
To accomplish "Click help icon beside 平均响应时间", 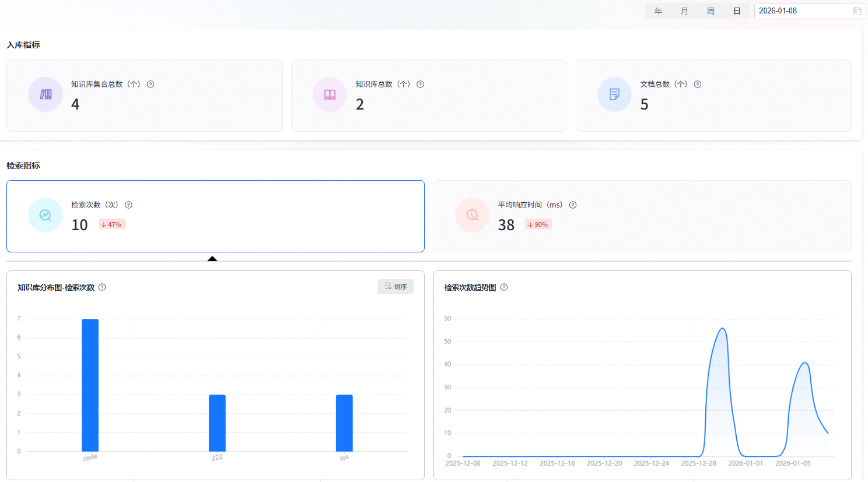I will tap(573, 205).
